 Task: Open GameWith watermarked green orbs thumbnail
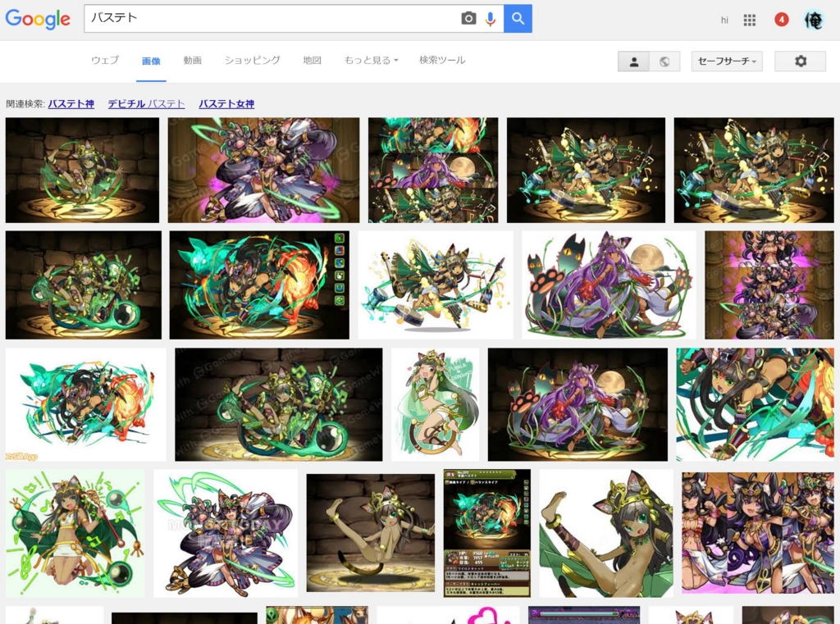279,404
